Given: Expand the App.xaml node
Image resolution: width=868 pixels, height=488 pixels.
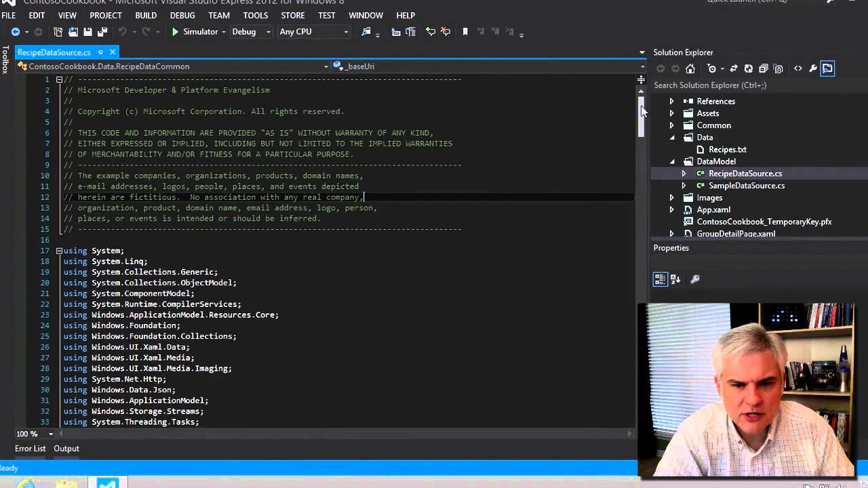Looking at the screenshot, I should pos(671,210).
